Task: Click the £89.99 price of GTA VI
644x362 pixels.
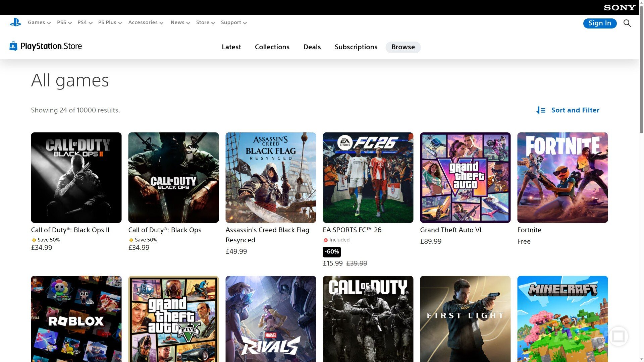Action: 431,241
